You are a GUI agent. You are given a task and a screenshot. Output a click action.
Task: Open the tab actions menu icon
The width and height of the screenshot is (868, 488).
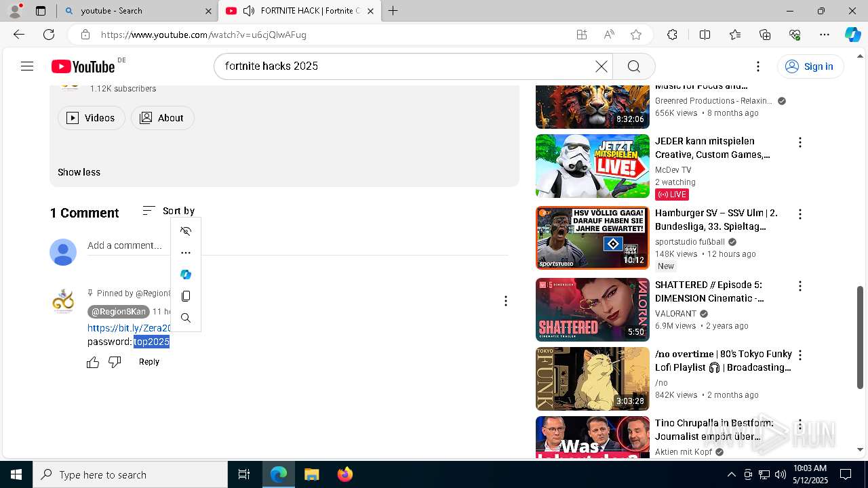click(41, 11)
